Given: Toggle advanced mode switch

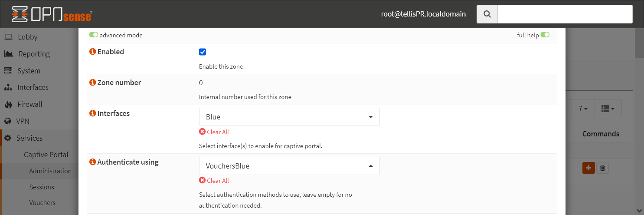Looking at the screenshot, I should point(94,35).
